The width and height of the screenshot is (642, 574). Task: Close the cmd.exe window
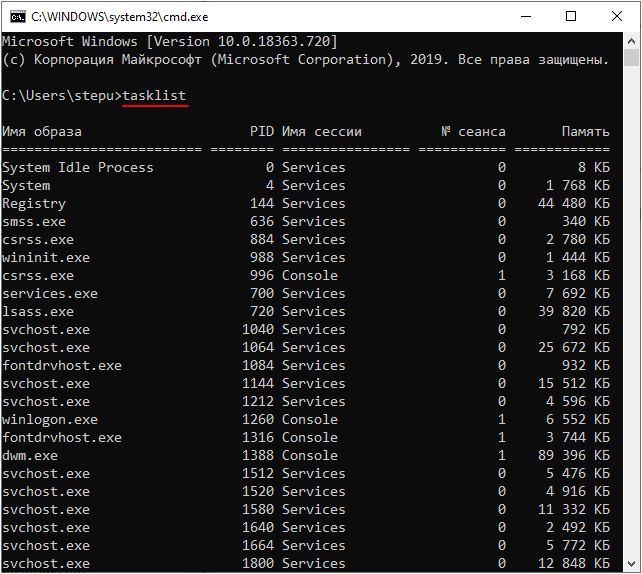(617, 16)
